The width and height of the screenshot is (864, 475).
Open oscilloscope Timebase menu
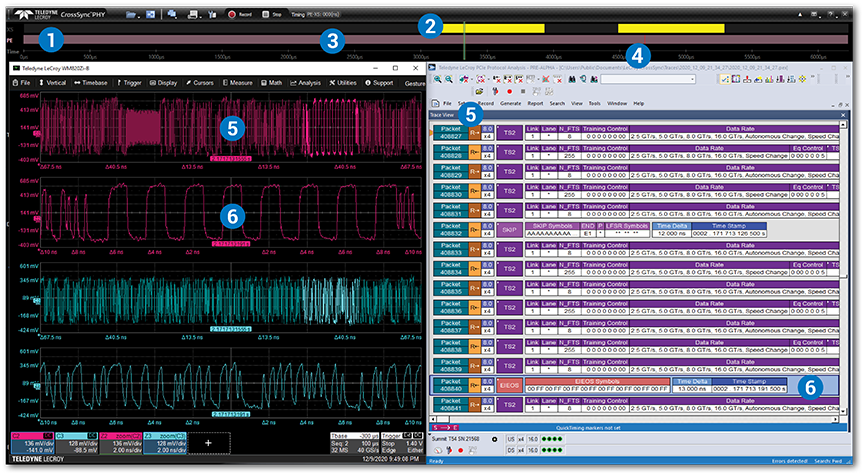click(x=91, y=83)
